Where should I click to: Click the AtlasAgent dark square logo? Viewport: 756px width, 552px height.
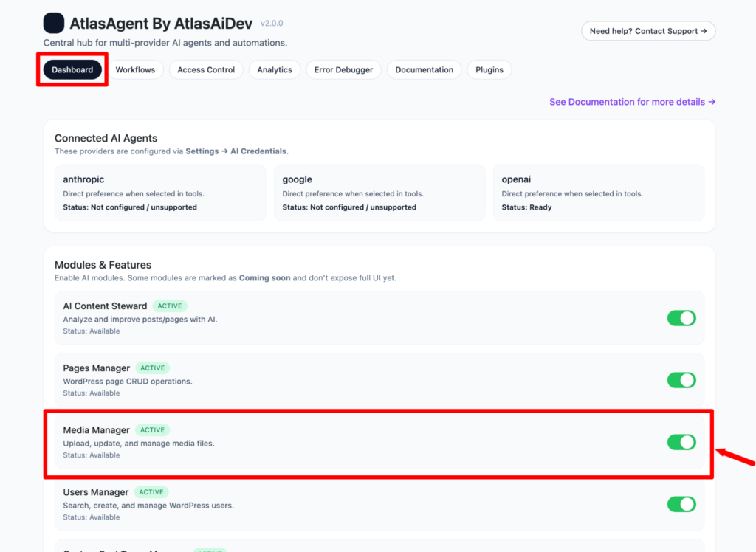[x=53, y=23]
